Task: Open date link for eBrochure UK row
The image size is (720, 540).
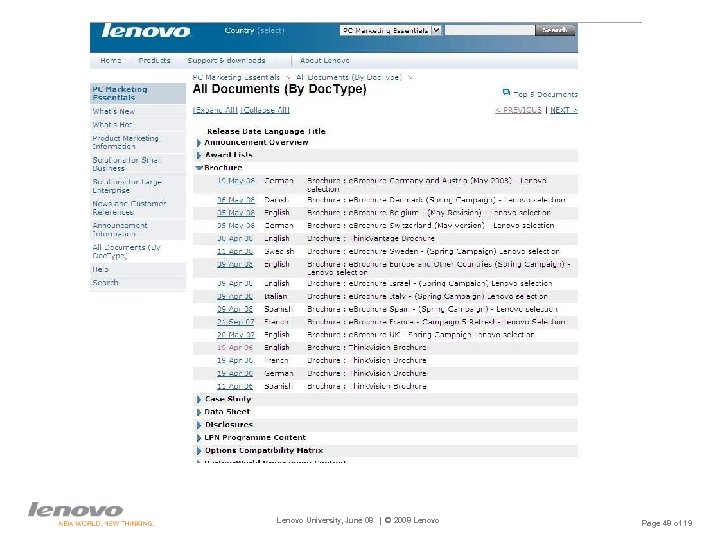Action: click(x=236, y=335)
